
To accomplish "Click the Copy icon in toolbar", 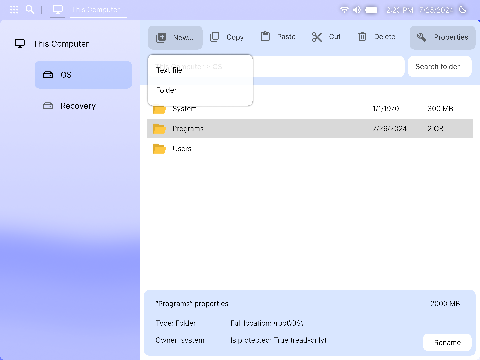I will click(x=214, y=37).
